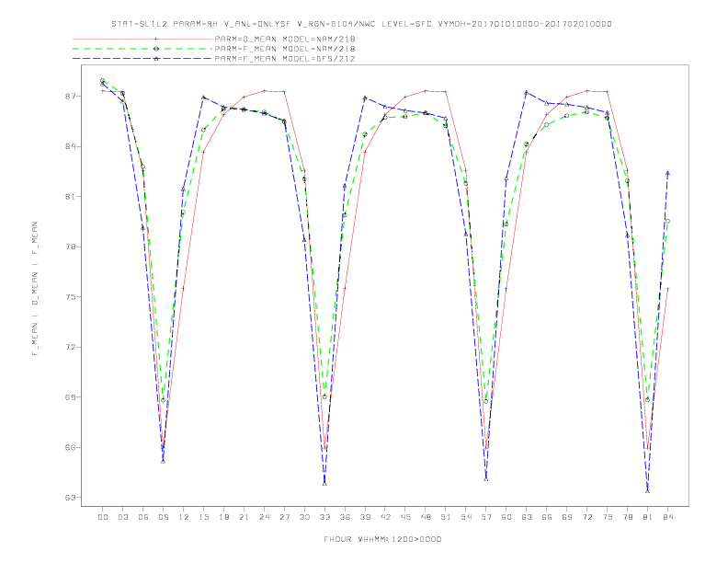This screenshot has height=563, width=728.
Task: Click the blue GFS triangle minimum at hour 81
Action: 648,491
